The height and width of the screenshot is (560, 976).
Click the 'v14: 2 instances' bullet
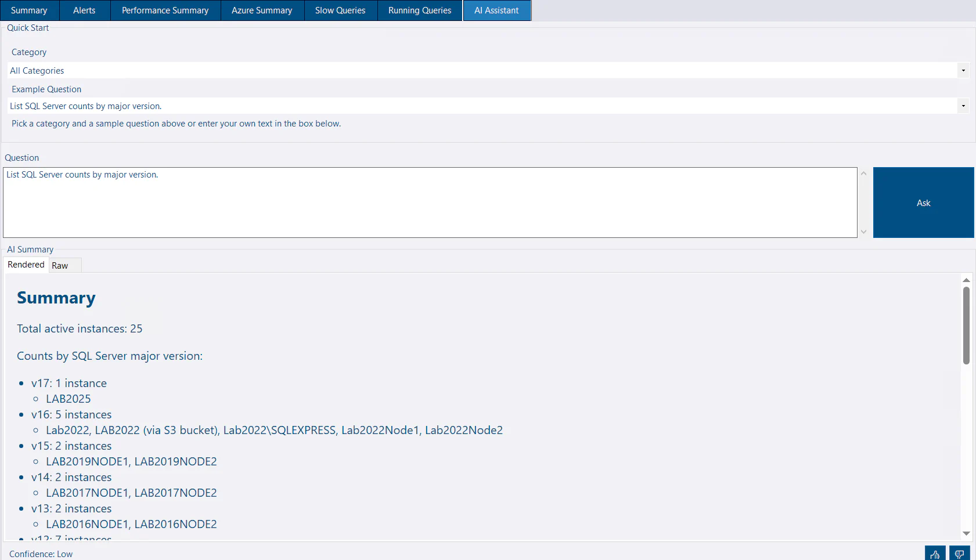[71, 477]
